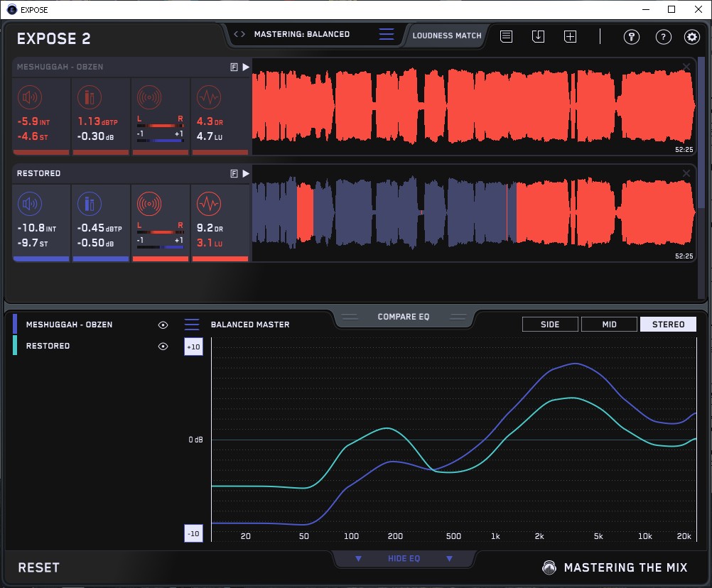Image resolution: width=712 pixels, height=588 pixels.
Task: Select the dynamic range icon in Restored track
Action: 209,204
